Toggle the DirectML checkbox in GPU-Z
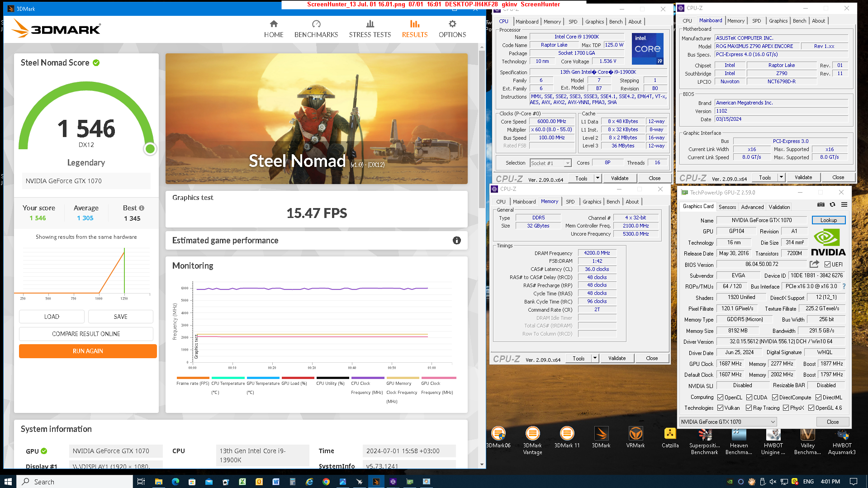The image size is (868, 488). 818,398
